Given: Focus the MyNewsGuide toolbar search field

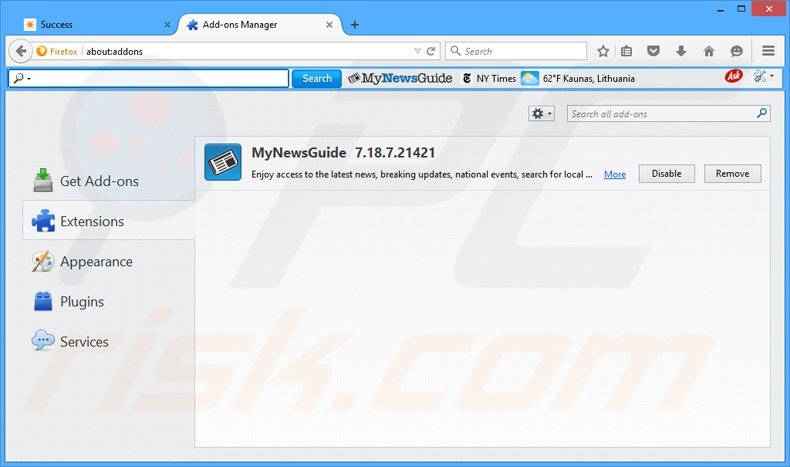Looking at the screenshot, I should tap(148, 79).
